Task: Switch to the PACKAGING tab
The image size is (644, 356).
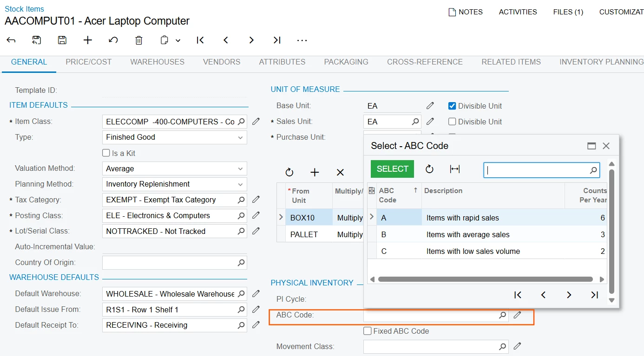Action: 346,62
